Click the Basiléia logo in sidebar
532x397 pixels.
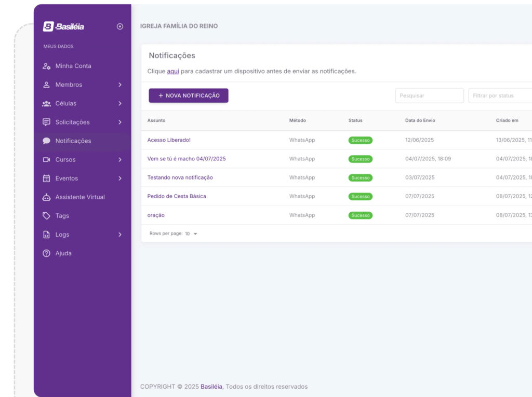point(63,26)
